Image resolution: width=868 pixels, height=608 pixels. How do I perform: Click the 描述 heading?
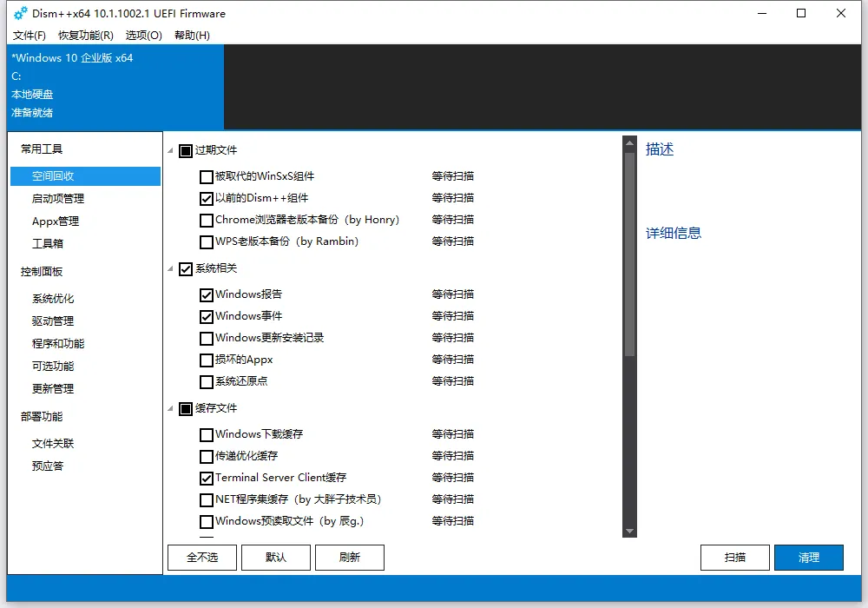[x=660, y=149]
